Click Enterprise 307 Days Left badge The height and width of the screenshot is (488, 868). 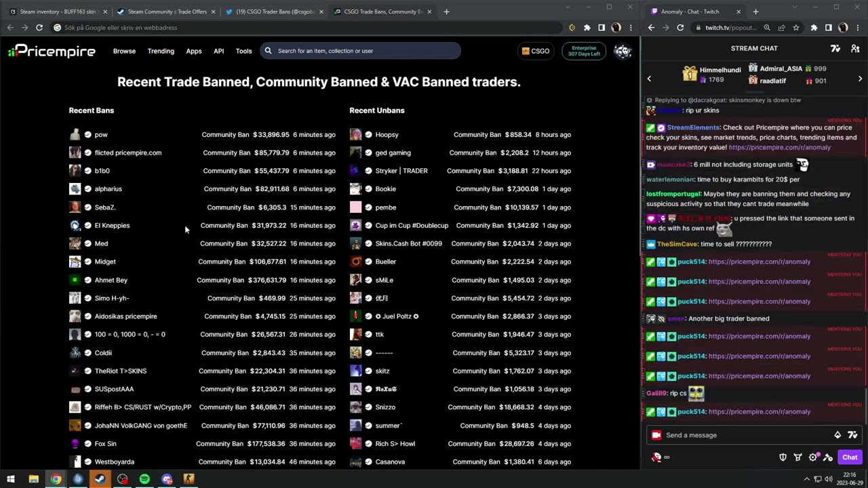point(584,51)
